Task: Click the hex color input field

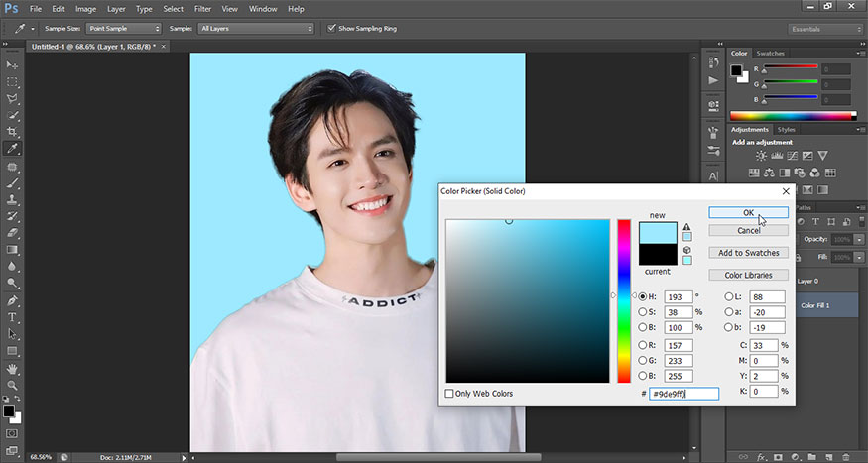Action: tap(684, 394)
